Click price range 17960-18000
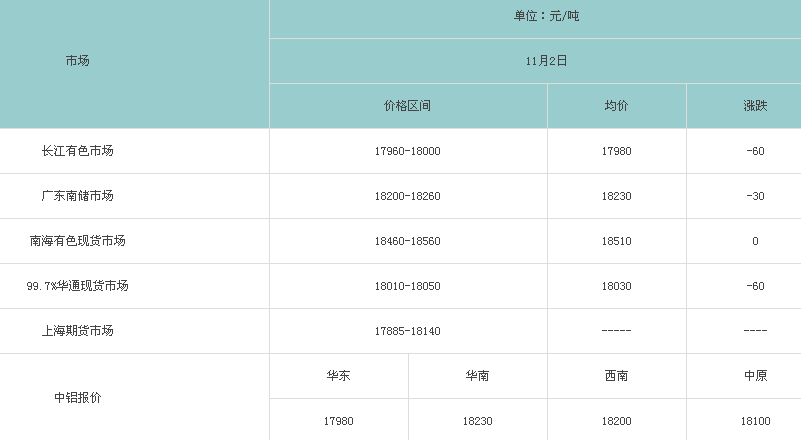 click(x=407, y=151)
